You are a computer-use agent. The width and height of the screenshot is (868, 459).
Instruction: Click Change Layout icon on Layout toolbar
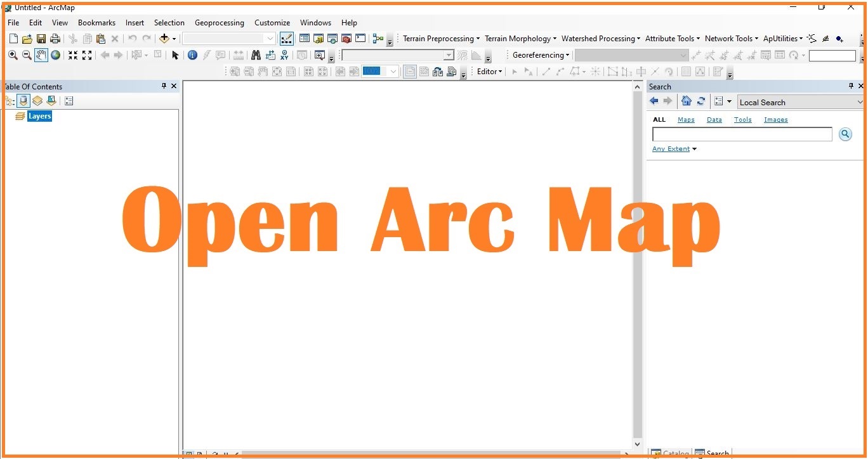(438, 72)
